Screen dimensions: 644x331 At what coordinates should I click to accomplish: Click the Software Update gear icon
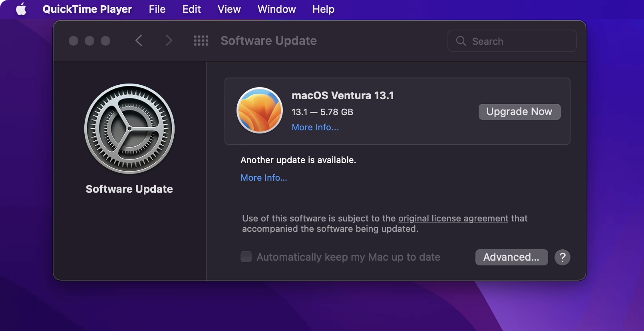point(129,129)
